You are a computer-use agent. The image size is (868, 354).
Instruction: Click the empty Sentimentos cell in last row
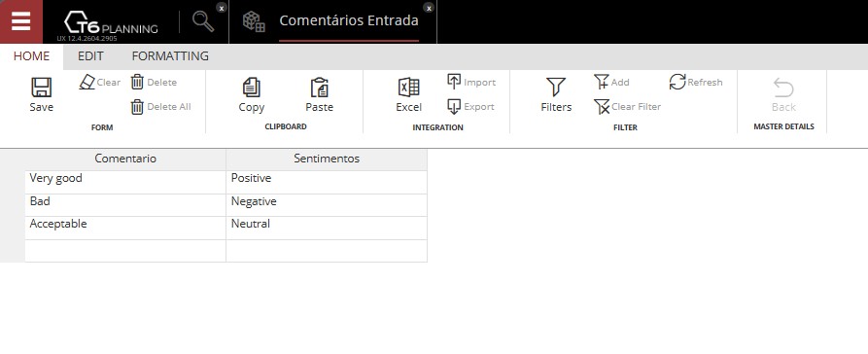point(327,251)
